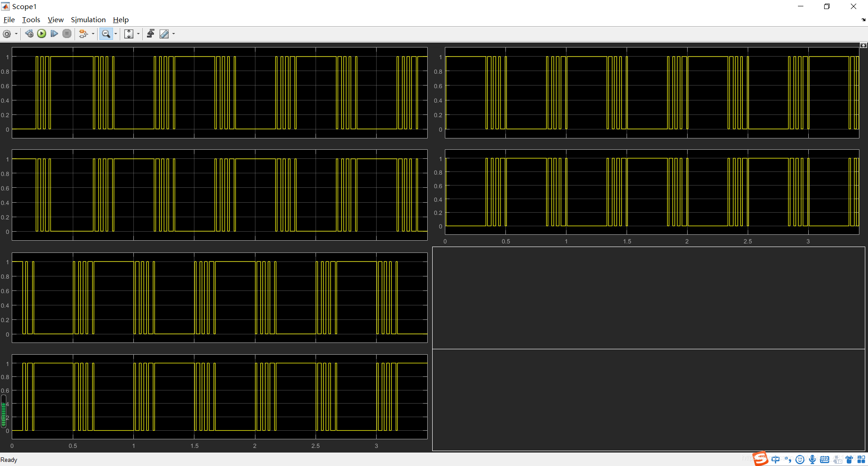This screenshot has height=466, width=868.
Task: Open the Simulation menu
Action: coord(88,19)
